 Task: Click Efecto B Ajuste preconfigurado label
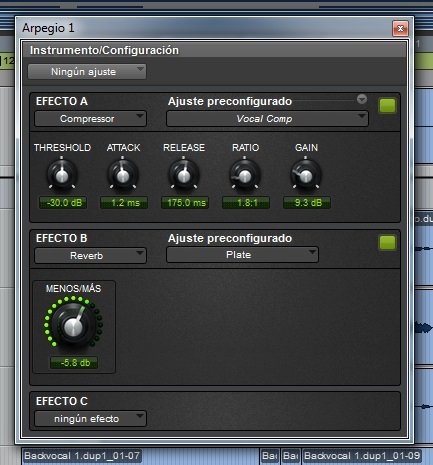(230, 238)
